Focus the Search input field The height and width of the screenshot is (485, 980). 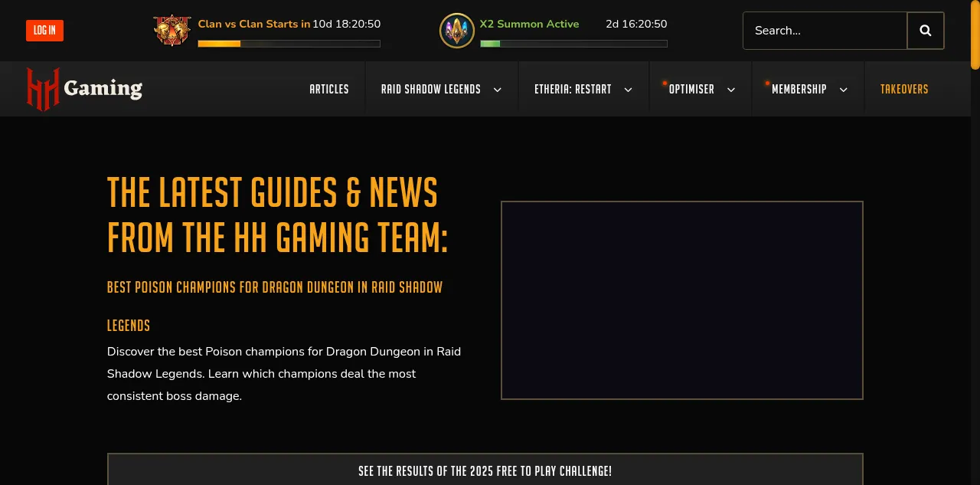tap(825, 31)
